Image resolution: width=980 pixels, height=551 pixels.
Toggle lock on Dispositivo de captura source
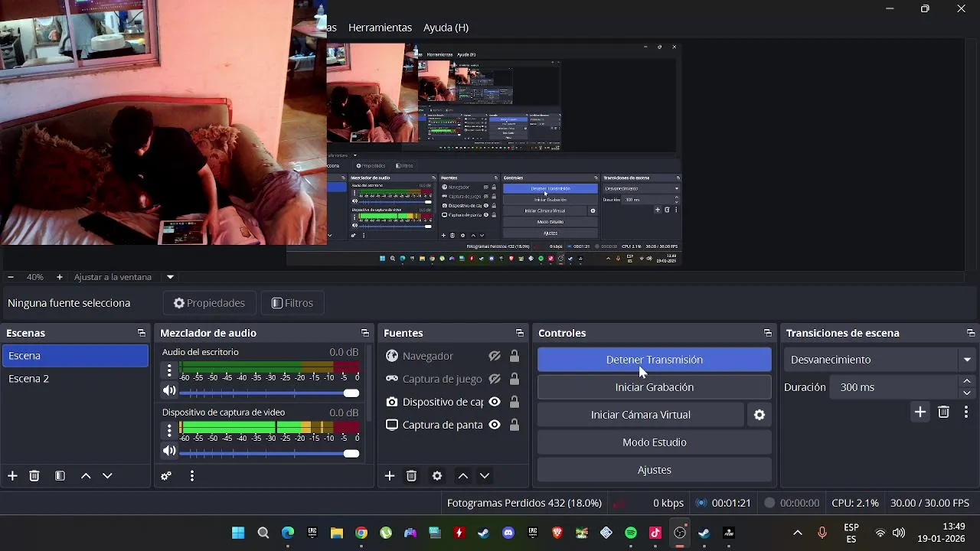click(x=514, y=402)
